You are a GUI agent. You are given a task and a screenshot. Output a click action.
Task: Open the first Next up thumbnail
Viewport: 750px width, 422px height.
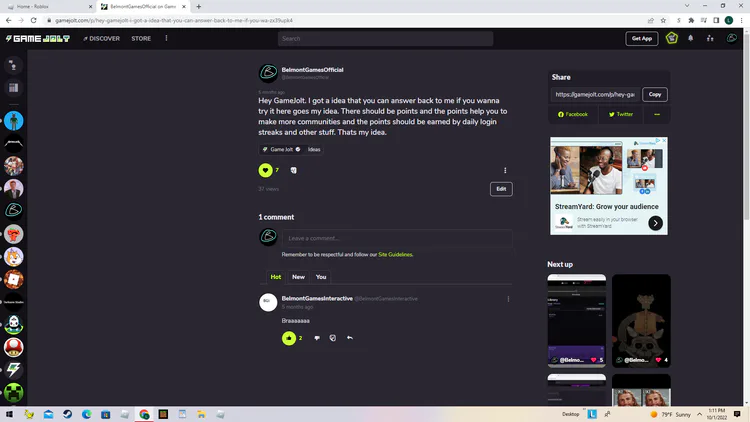click(x=576, y=321)
